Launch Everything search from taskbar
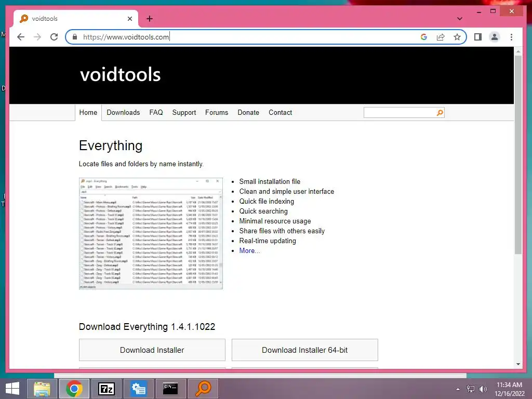 point(203,389)
